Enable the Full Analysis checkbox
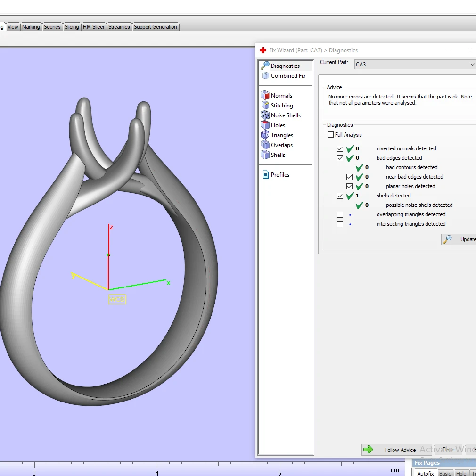Viewport: 476px width, 476px height. tap(330, 134)
